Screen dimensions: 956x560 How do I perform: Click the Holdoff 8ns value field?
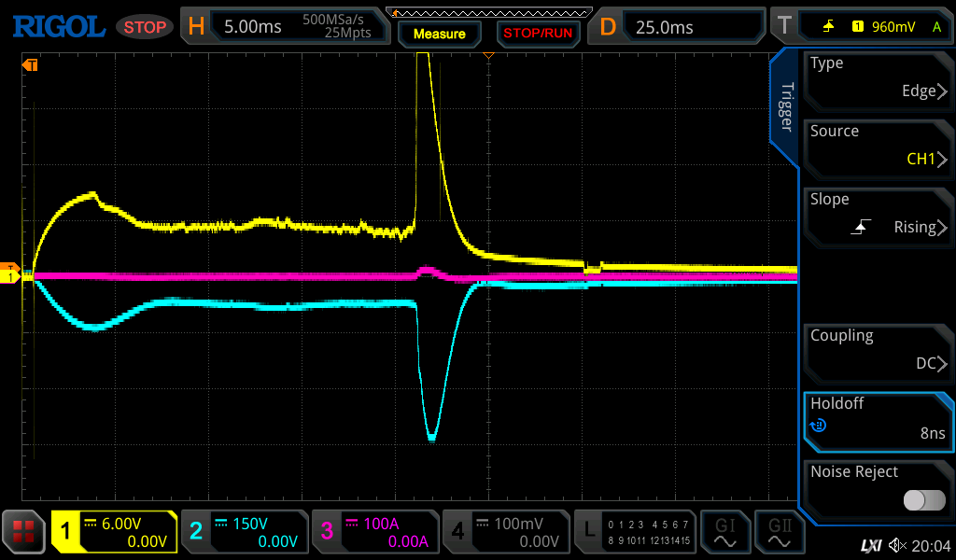(x=878, y=419)
